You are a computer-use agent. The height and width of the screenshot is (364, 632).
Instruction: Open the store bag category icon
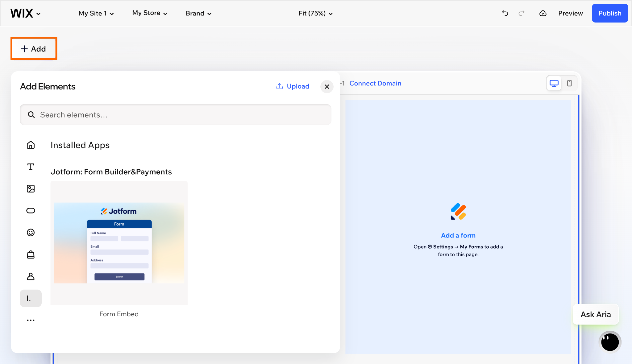pyautogui.click(x=31, y=254)
